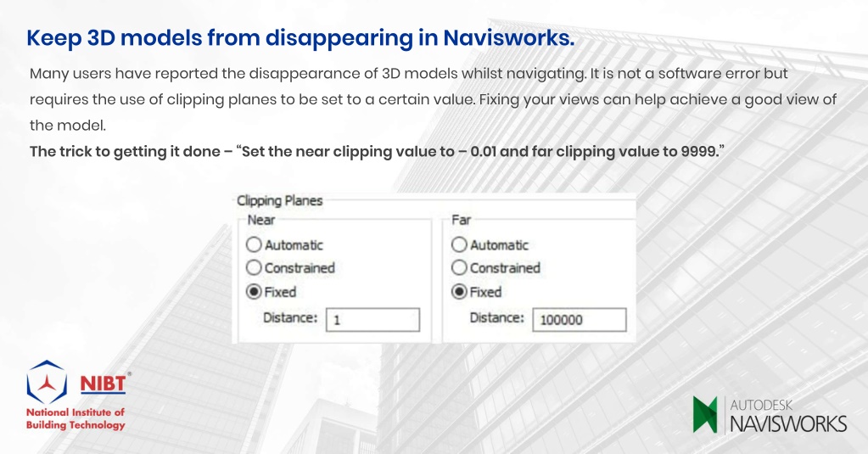Click the Near Distance label
Image resolution: width=868 pixels, height=454 pixels.
(290, 317)
